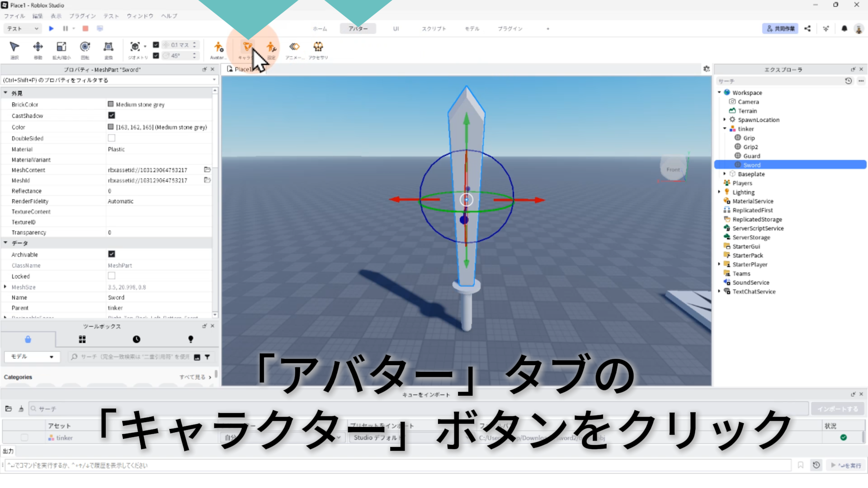The width and height of the screenshot is (868, 488).
Task: Click the インポートする button
Action: (x=837, y=408)
